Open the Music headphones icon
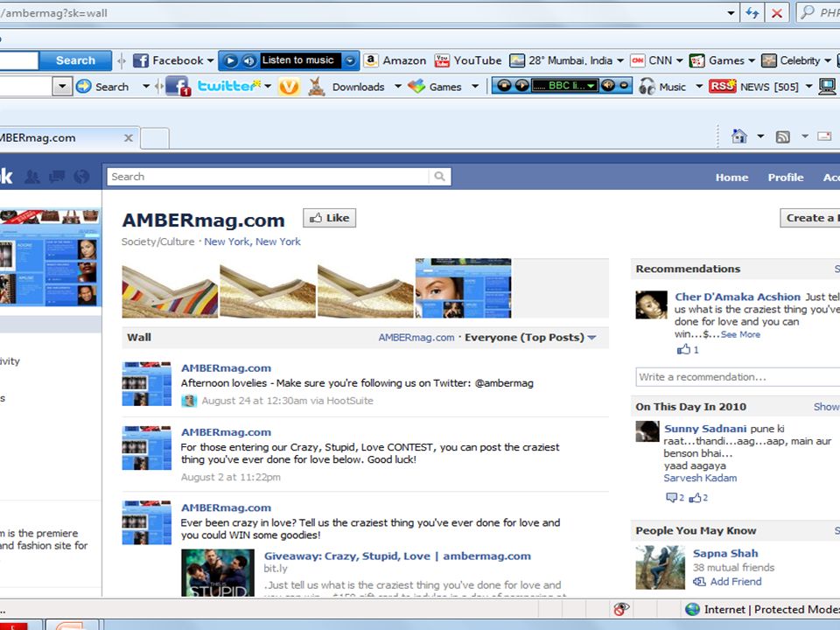Viewport: 840px width, 630px height. (647, 87)
